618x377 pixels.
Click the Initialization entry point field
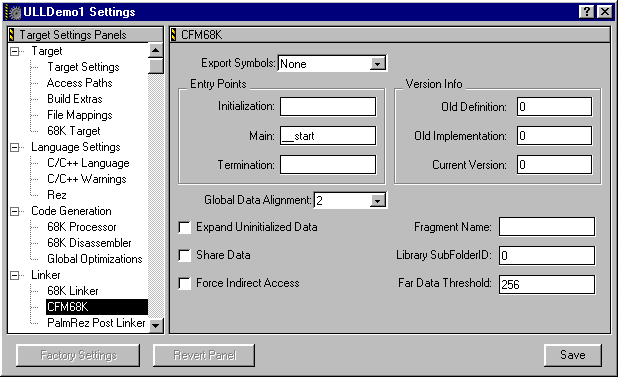tap(328, 107)
